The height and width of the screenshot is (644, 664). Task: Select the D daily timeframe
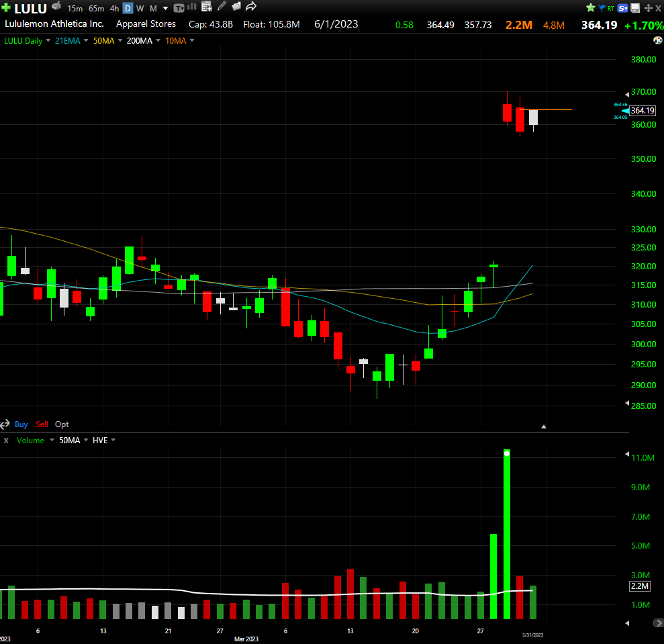click(x=128, y=9)
